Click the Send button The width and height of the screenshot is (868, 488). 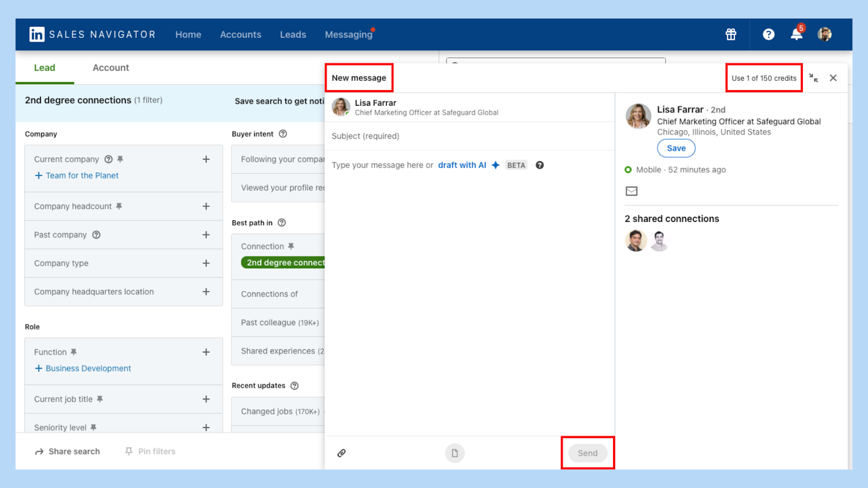(x=588, y=453)
